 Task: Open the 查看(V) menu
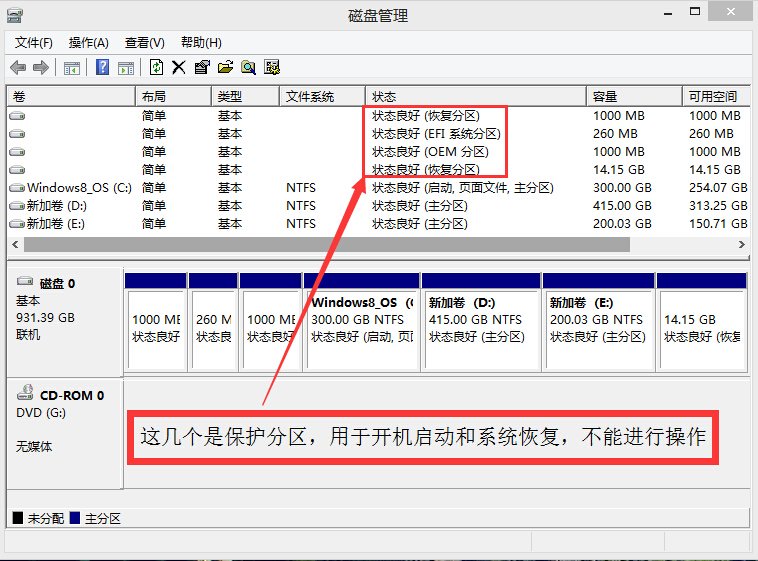click(x=145, y=43)
